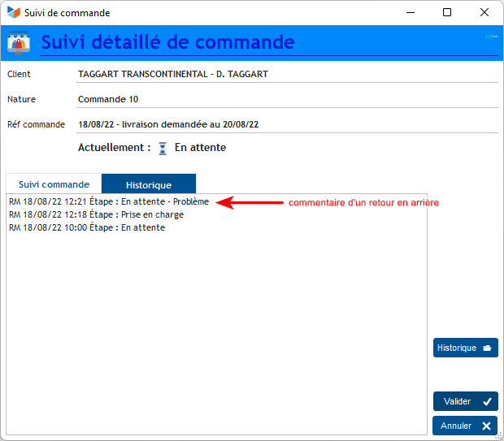Cancel using the Annuler button
504x441 pixels.
[465, 426]
